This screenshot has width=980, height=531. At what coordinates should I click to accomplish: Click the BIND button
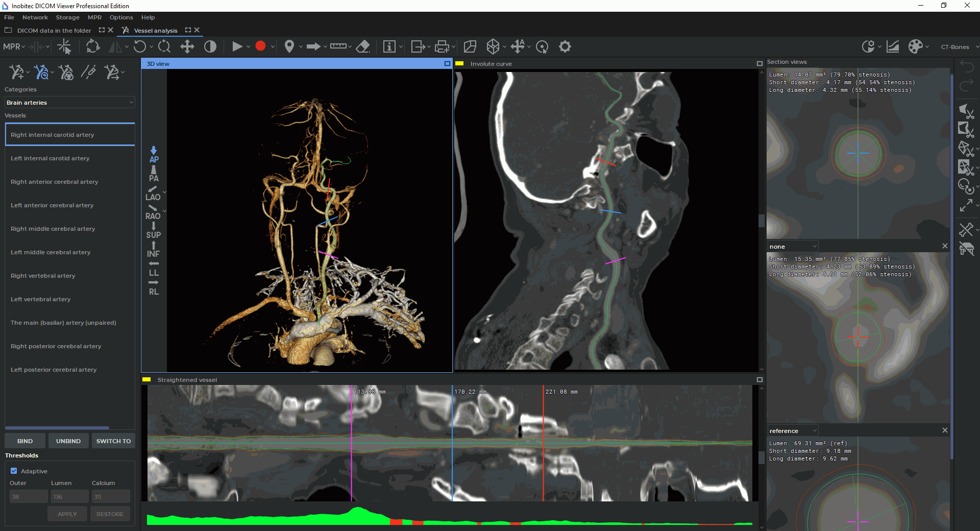[25, 441]
